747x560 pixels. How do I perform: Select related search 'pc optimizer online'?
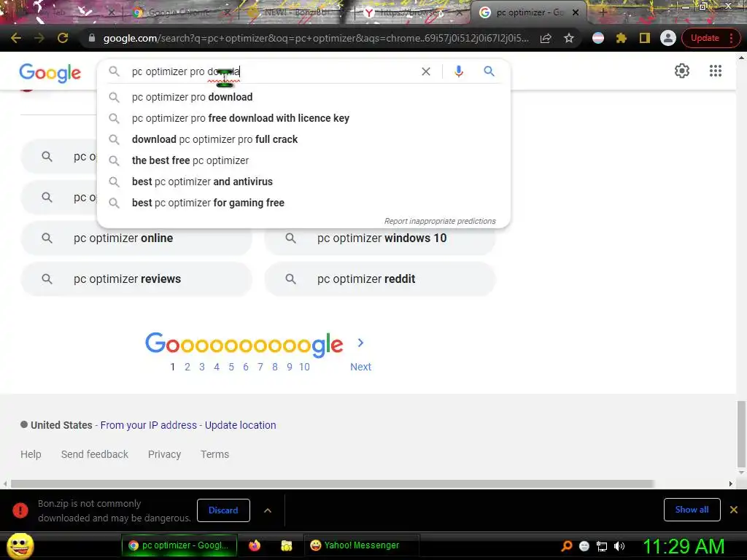click(136, 238)
